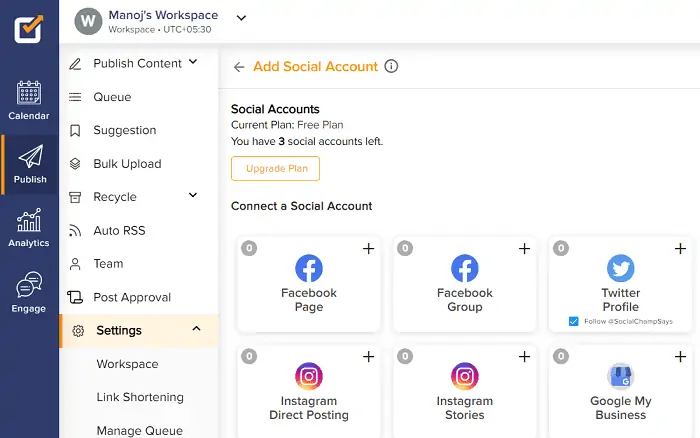This screenshot has width=700, height=438.
Task: Open the Calendar view in the sidebar
Action: point(28,101)
